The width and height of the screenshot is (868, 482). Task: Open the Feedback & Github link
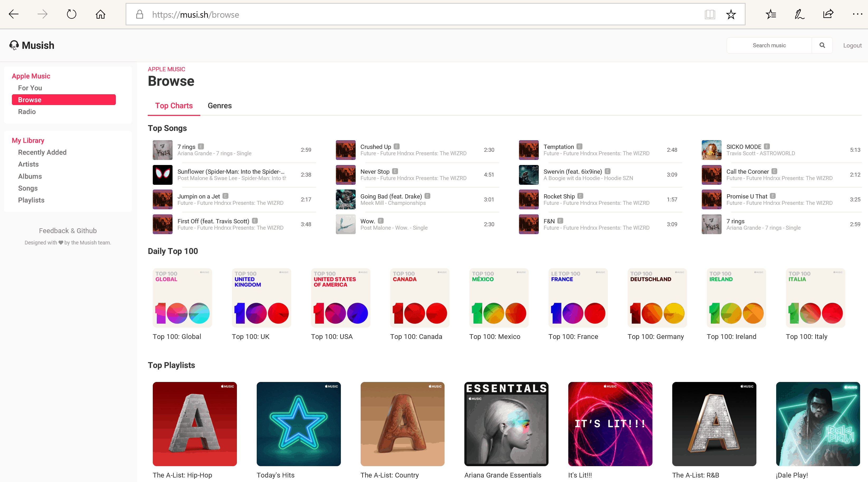click(67, 230)
